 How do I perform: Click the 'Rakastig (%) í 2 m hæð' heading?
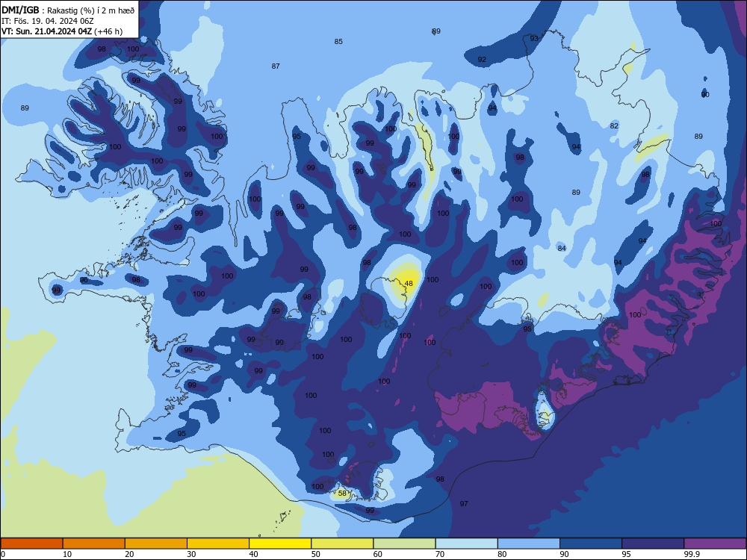[91, 10]
